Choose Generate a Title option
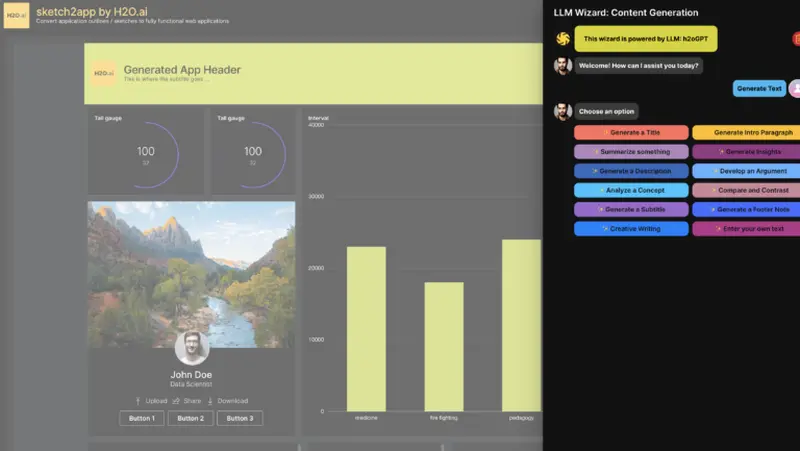The width and height of the screenshot is (800, 451). click(631, 133)
